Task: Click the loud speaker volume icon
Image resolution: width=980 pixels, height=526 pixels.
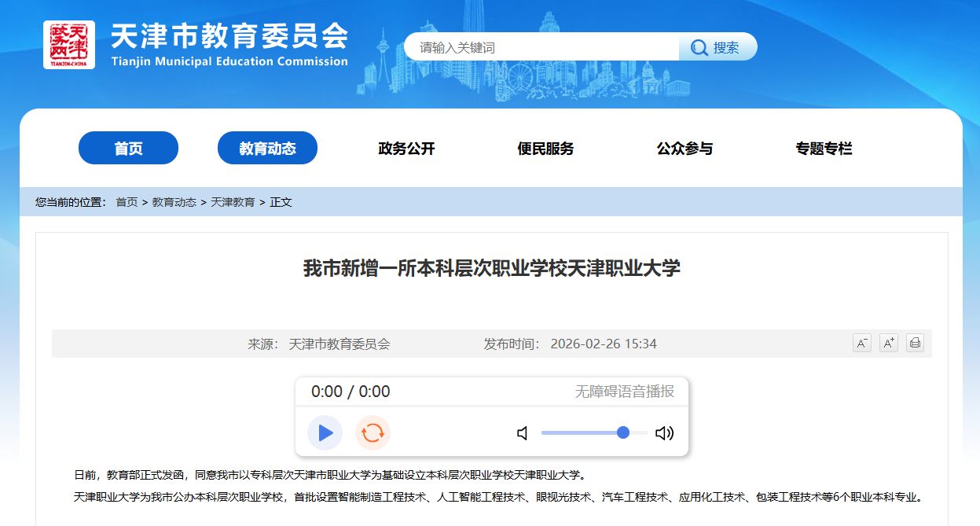Action: [x=664, y=433]
